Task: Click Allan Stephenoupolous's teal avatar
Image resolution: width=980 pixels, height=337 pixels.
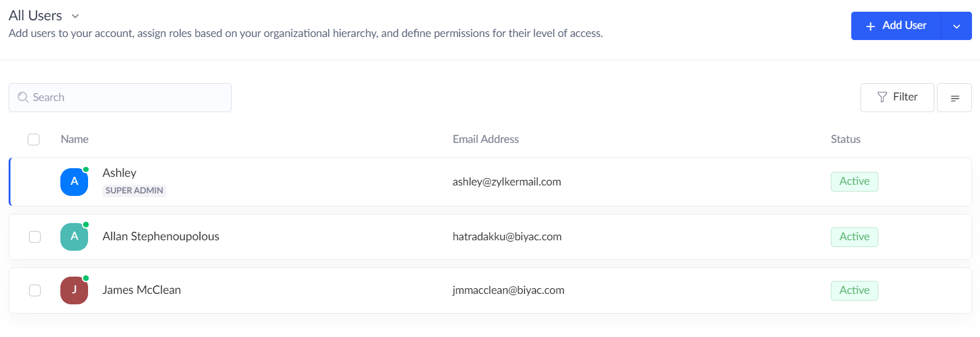Action: tap(74, 237)
